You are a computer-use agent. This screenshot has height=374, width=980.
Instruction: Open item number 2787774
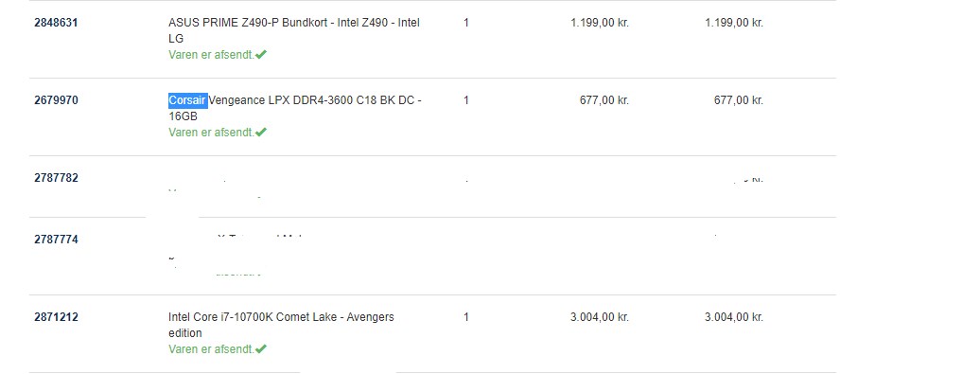(56, 240)
